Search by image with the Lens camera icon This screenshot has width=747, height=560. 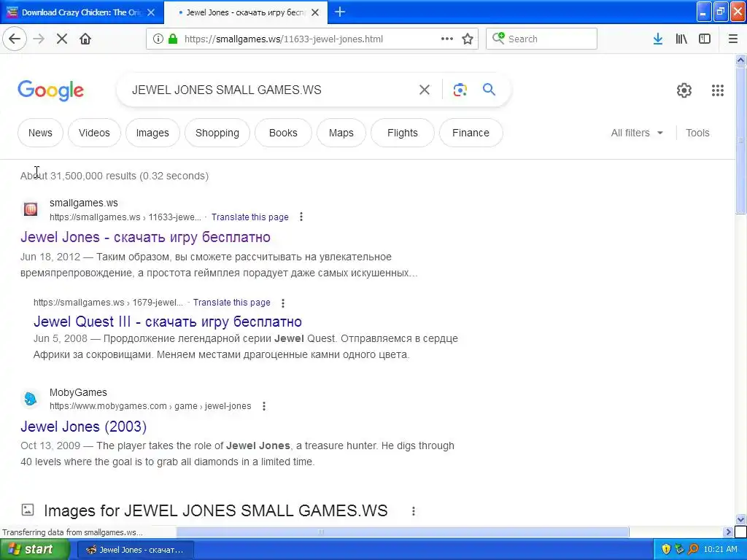460,90
